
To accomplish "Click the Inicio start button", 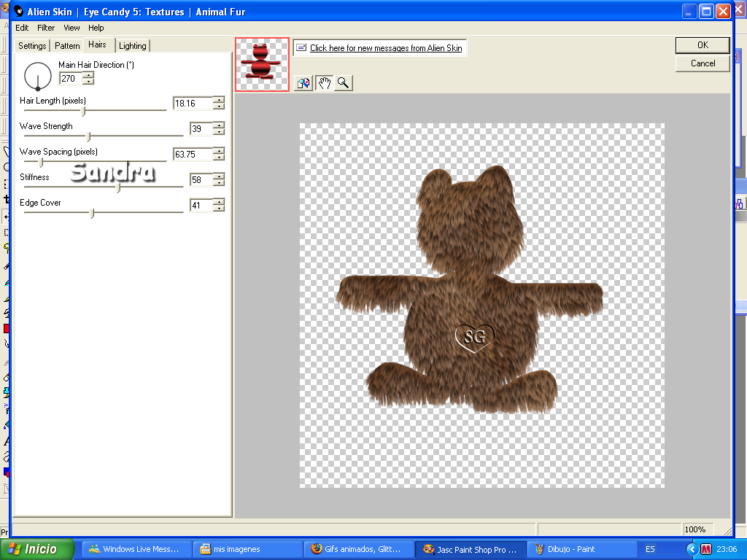I will coord(37,549).
